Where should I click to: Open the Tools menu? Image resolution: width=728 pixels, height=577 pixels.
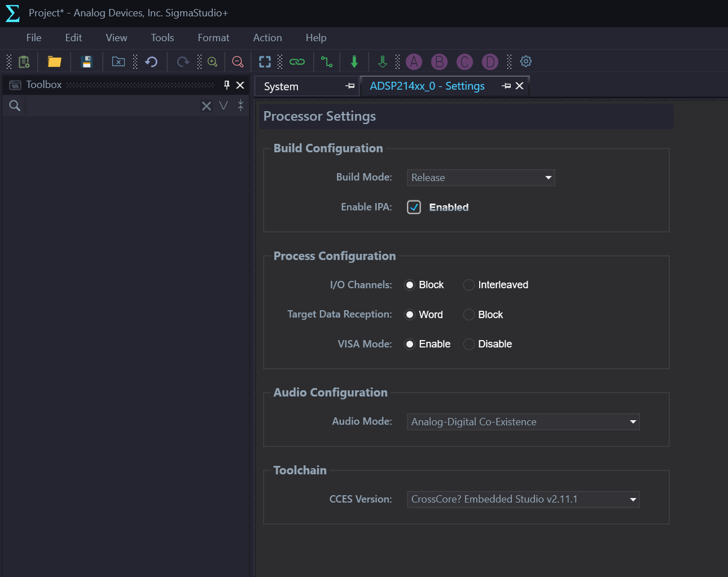point(163,38)
